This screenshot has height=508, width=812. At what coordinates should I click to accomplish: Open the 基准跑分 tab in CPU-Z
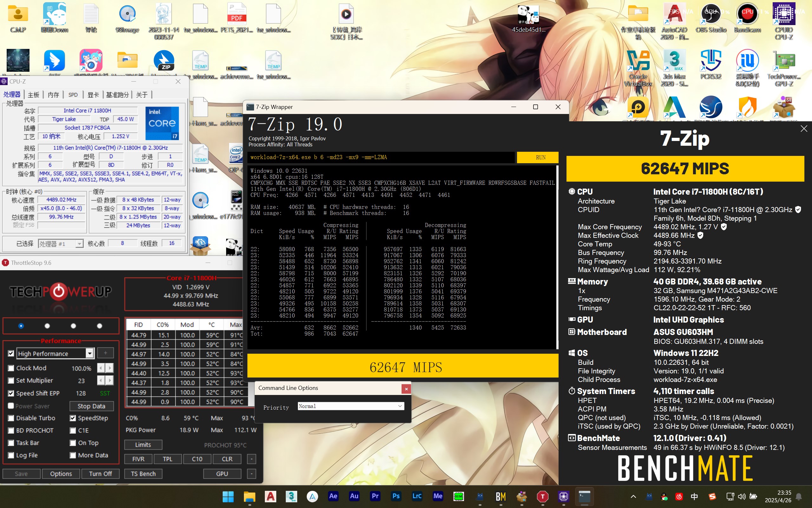pyautogui.click(x=117, y=95)
